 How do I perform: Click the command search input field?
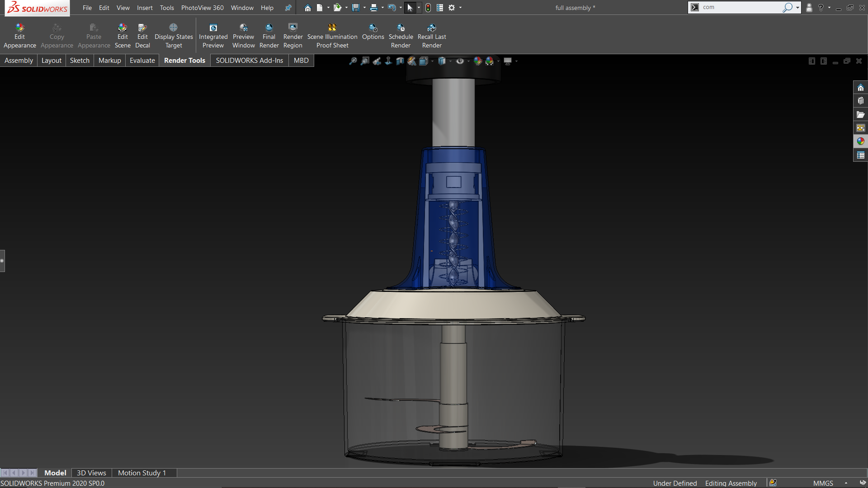[741, 7]
